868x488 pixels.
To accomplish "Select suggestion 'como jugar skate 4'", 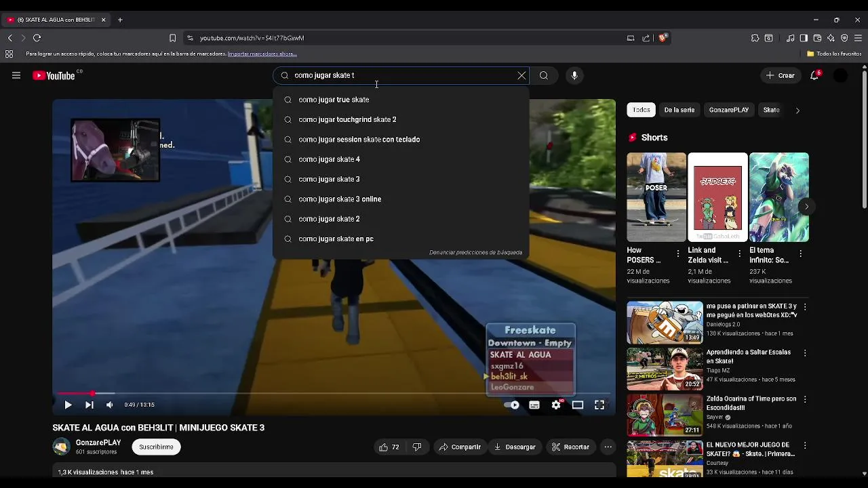I will pyautogui.click(x=400, y=159).
